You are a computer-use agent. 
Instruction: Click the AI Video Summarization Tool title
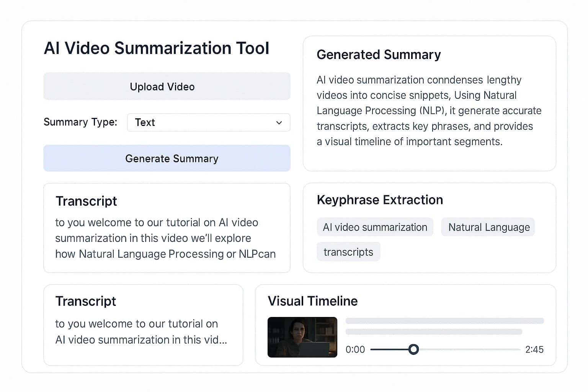point(157,48)
